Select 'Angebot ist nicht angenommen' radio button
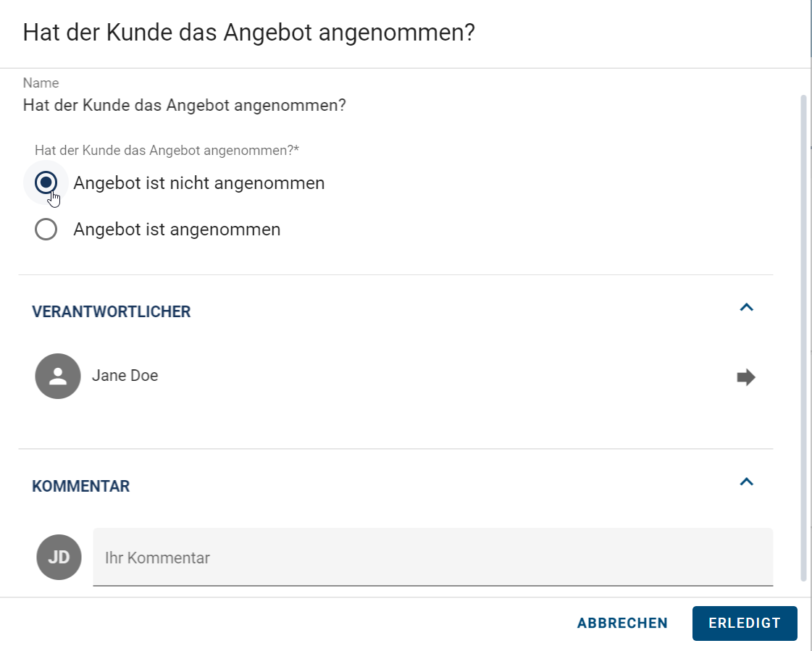Screen dimensions: 812x651 tap(46, 182)
